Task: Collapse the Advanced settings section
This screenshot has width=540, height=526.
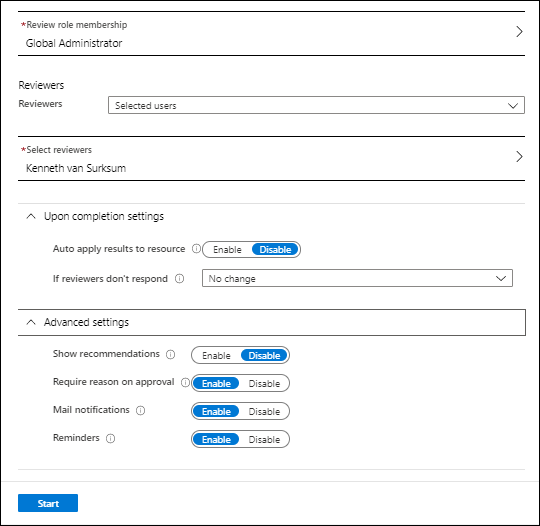Action: pyautogui.click(x=31, y=322)
